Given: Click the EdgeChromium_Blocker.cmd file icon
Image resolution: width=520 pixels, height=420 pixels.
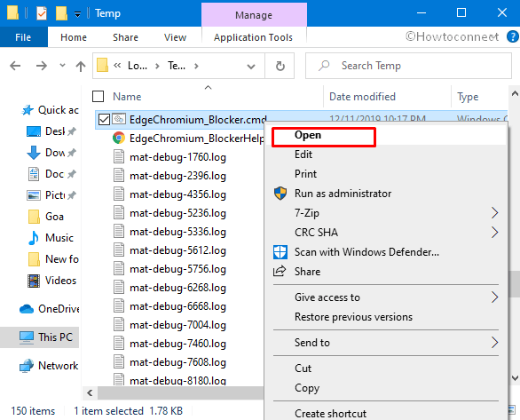Looking at the screenshot, I should pyautogui.click(x=119, y=119).
